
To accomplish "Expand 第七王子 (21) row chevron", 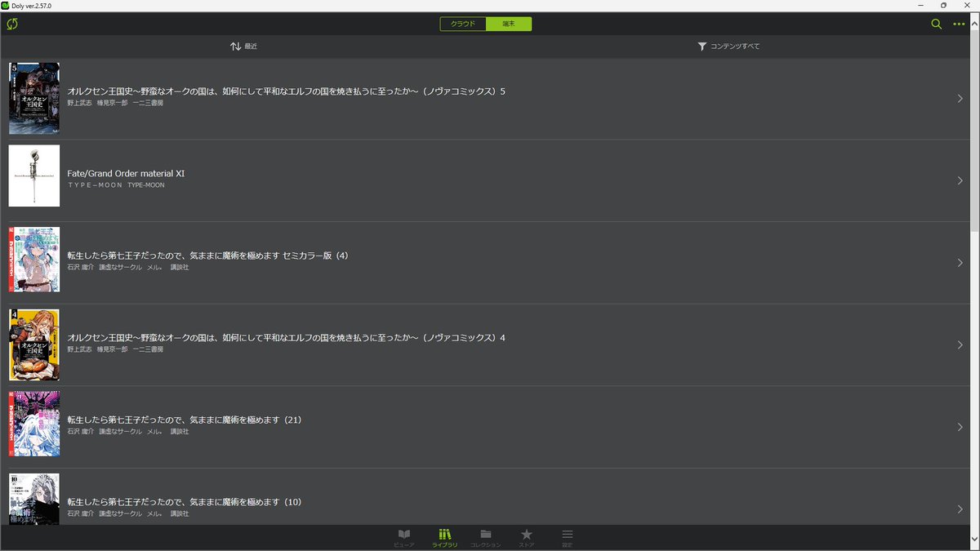I will click(x=960, y=427).
